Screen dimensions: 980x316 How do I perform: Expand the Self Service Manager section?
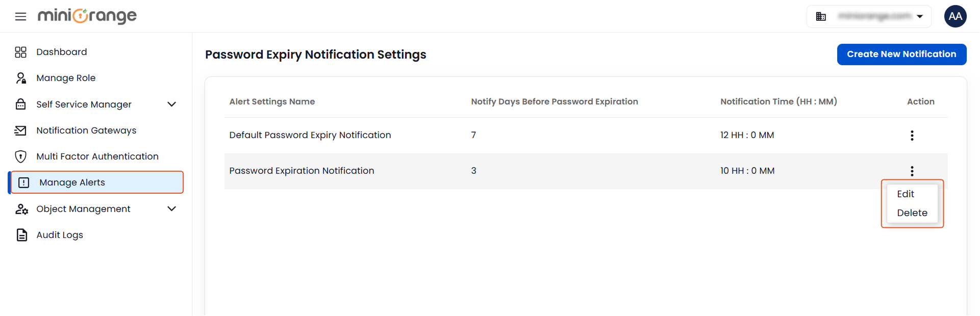tap(172, 104)
